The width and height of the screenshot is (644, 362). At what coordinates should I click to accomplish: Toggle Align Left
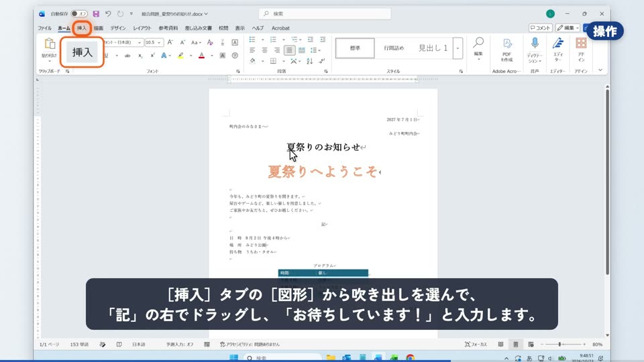tap(252, 50)
